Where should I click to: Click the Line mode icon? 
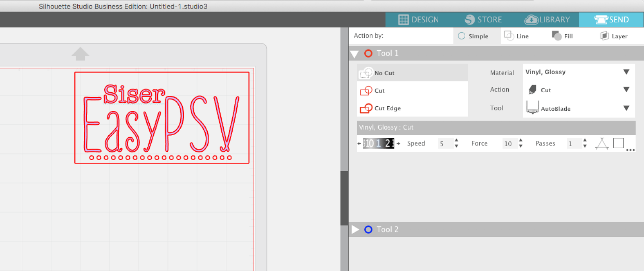click(x=509, y=35)
